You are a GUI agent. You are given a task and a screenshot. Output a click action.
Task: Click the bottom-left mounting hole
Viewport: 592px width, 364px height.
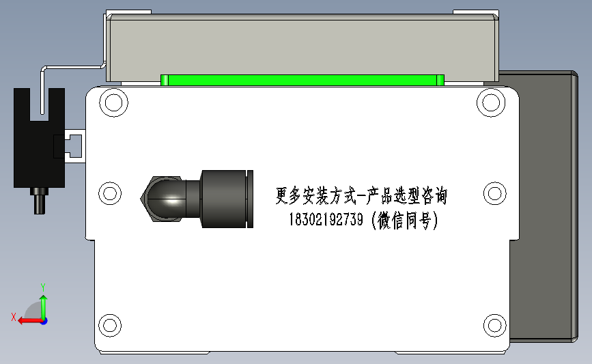point(110,325)
